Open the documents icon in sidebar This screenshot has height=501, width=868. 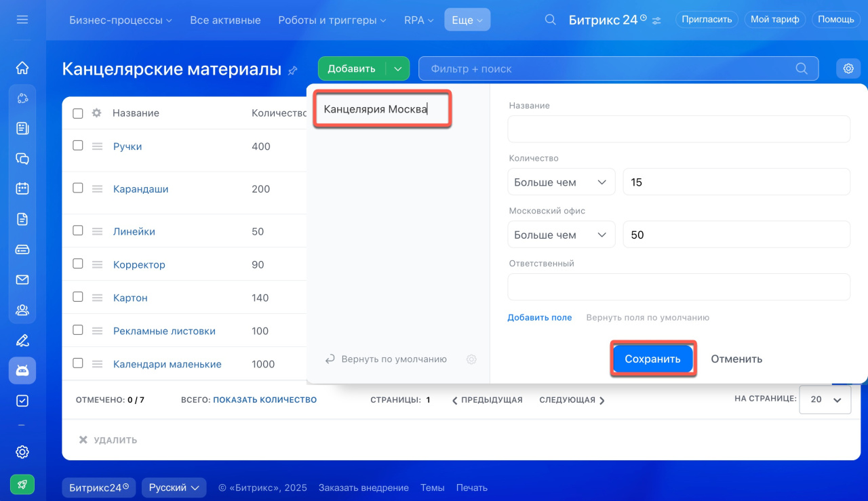coord(22,219)
